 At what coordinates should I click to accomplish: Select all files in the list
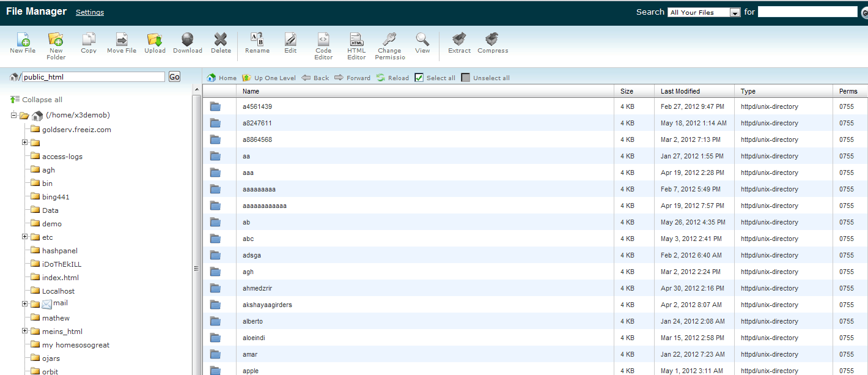435,78
